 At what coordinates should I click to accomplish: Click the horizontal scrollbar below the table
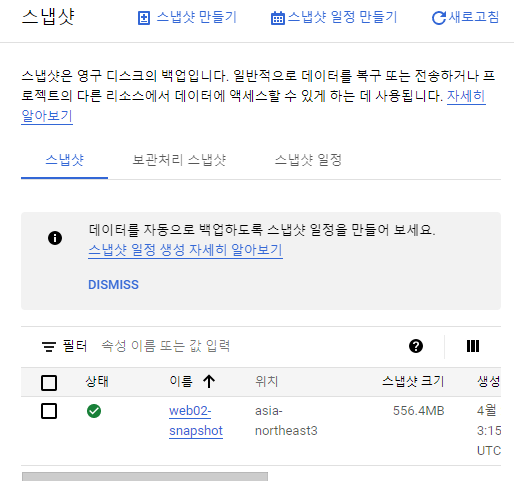pyautogui.click(x=145, y=476)
